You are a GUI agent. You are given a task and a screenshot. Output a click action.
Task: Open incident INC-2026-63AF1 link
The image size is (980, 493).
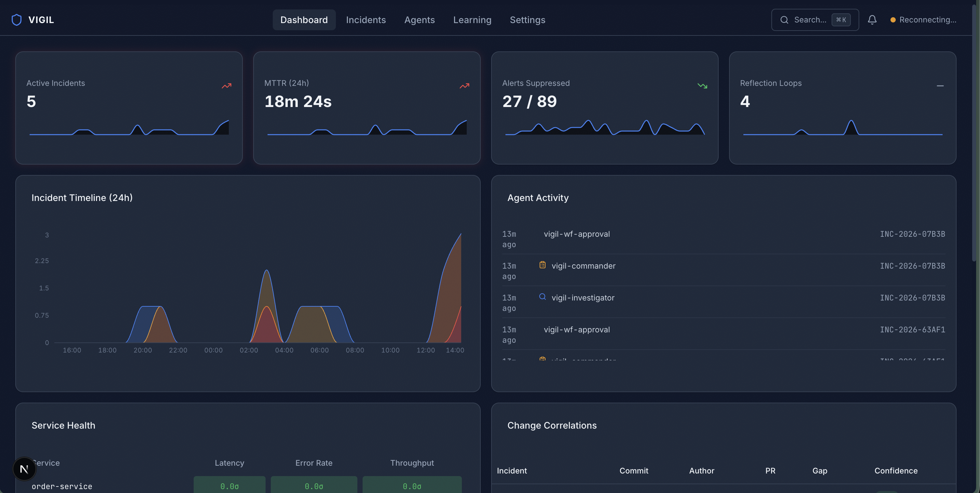912,329
